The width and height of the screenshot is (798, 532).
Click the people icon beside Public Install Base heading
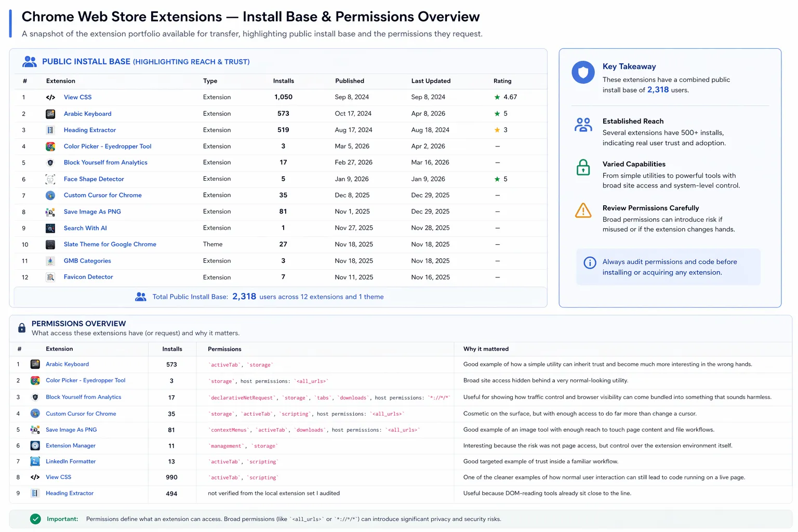[x=30, y=62]
